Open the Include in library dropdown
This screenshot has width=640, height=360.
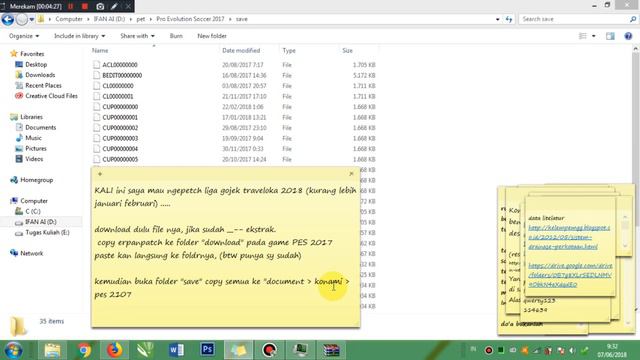pos(80,36)
